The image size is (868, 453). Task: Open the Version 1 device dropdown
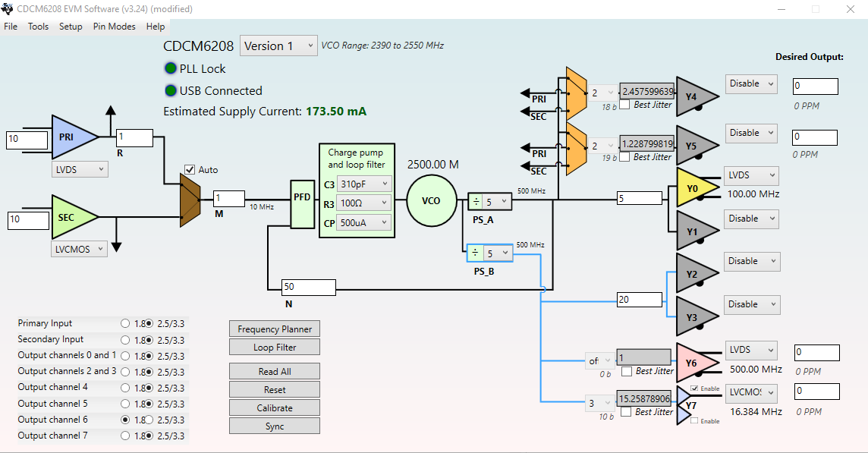(278, 46)
